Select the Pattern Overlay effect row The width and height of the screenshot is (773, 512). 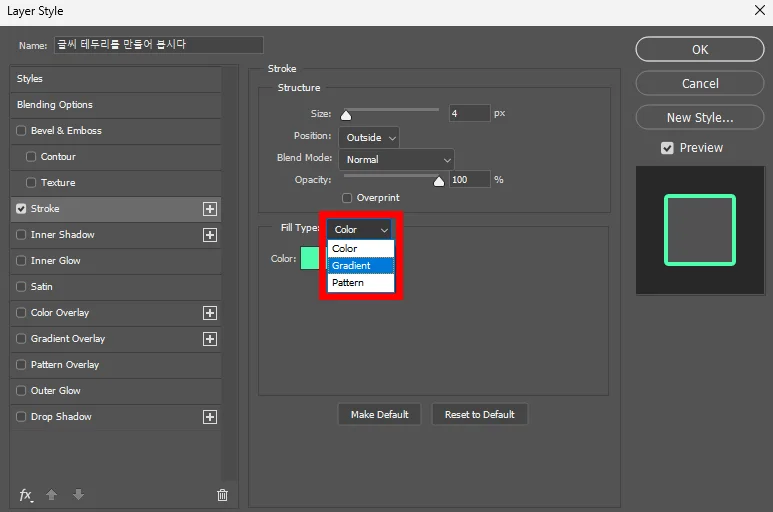(x=116, y=365)
